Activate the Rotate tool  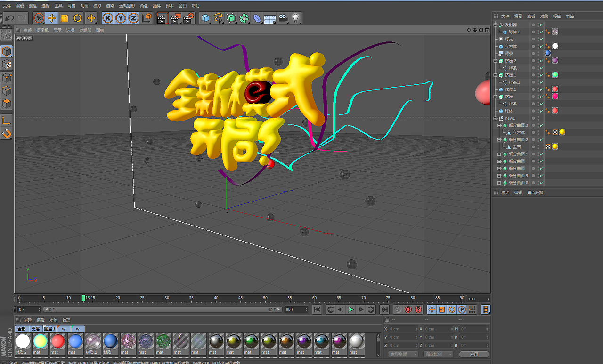pos(78,18)
